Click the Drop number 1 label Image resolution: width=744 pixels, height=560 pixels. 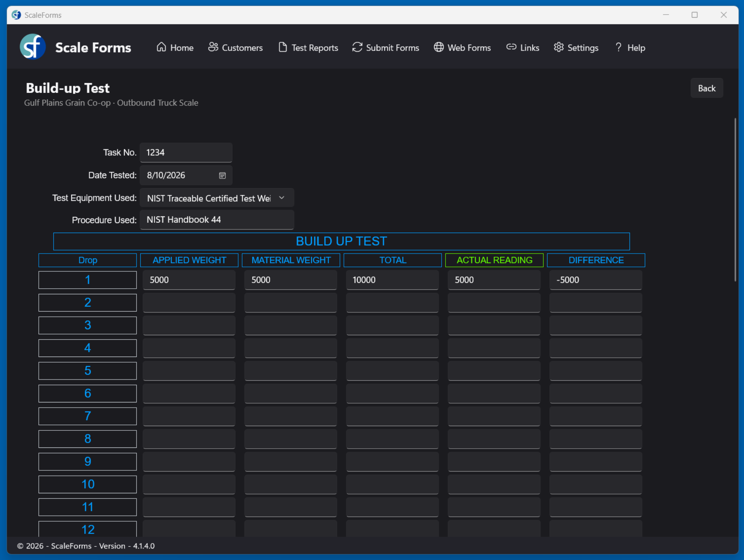pos(88,280)
